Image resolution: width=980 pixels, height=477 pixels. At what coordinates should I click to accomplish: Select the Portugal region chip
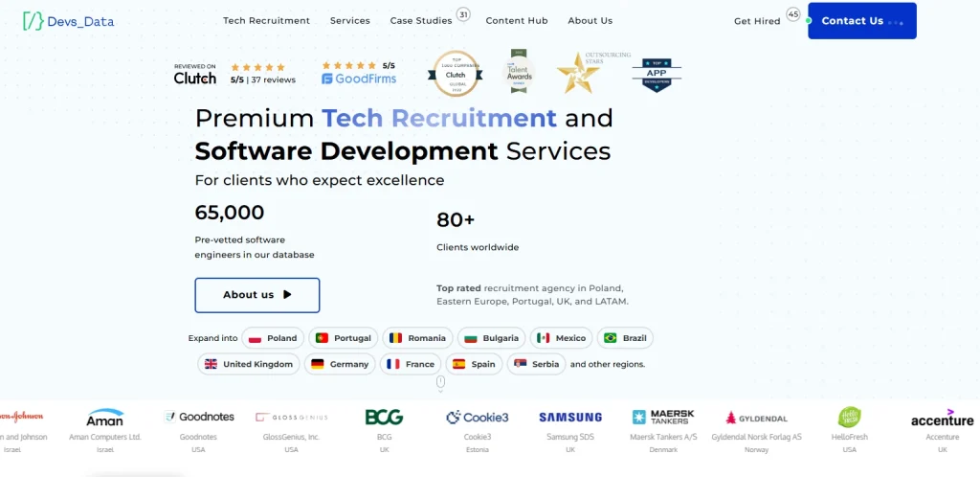[344, 338]
